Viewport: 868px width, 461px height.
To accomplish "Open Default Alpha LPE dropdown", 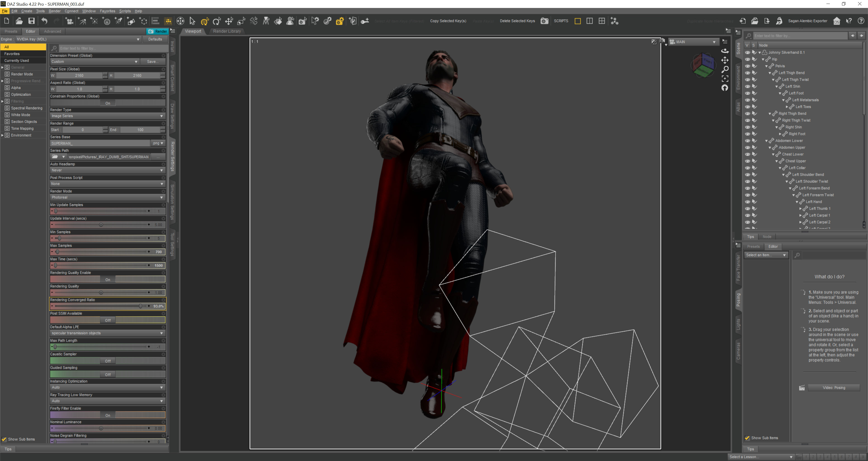I will point(108,333).
